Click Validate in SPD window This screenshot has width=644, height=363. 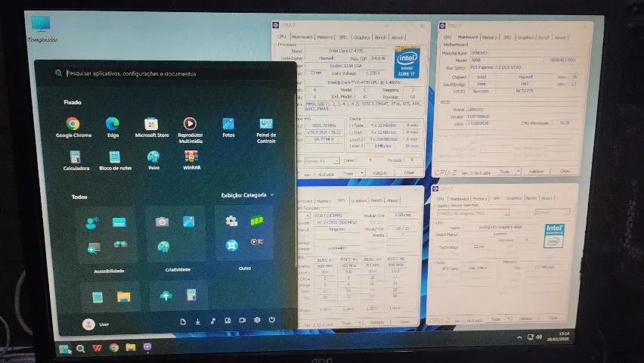tap(376, 322)
